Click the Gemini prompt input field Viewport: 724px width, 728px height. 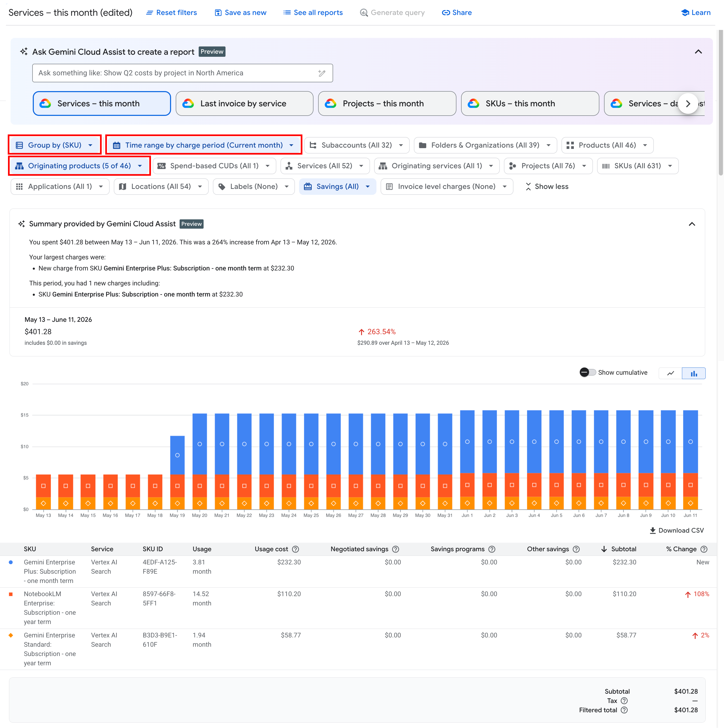coord(182,73)
